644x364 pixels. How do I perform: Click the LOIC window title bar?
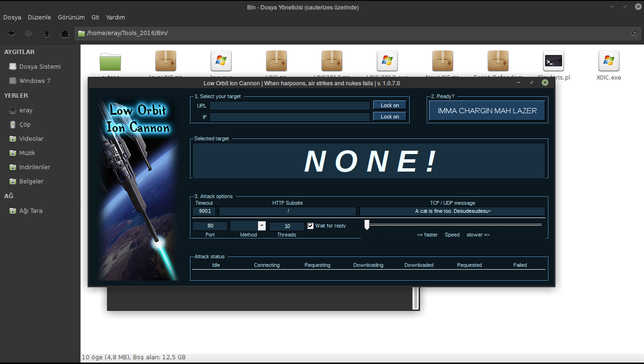click(x=302, y=83)
